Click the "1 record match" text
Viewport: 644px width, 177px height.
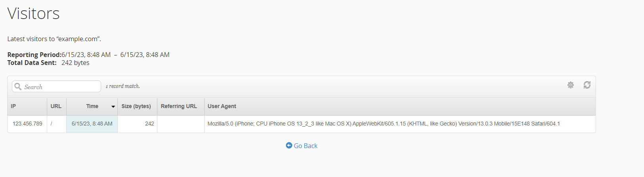pyautogui.click(x=123, y=86)
